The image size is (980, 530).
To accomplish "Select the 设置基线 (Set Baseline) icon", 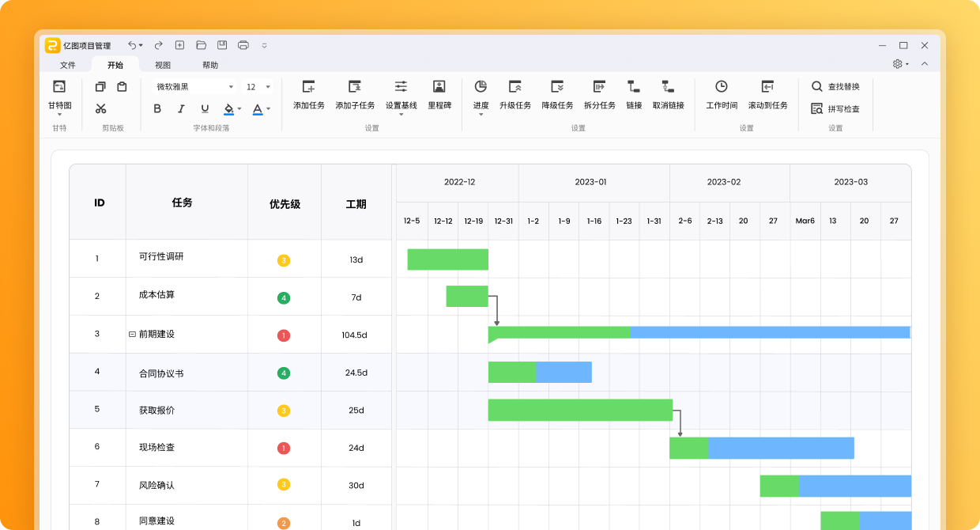I will pos(401,89).
